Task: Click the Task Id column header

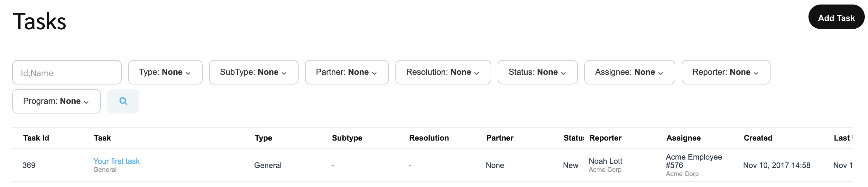Action: tap(36, 138)
